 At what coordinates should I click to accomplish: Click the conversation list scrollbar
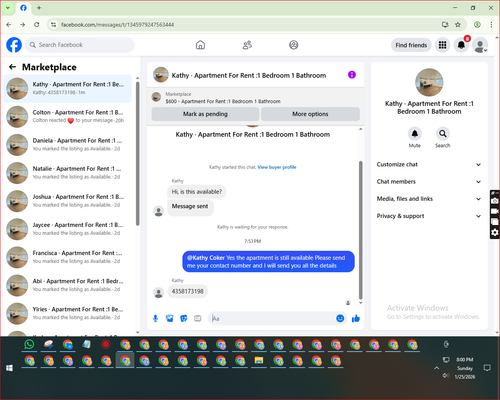(x=137, y=153)
